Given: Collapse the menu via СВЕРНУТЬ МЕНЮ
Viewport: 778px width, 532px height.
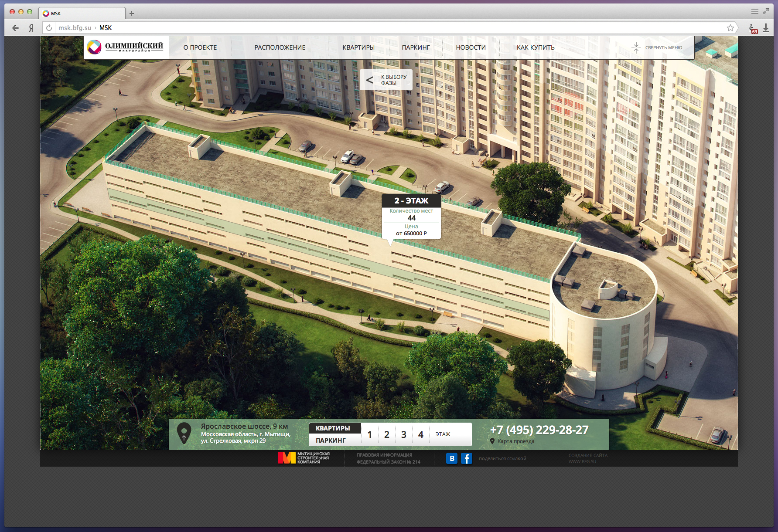Looking at the screenshot, I should (x=658, y=47).
